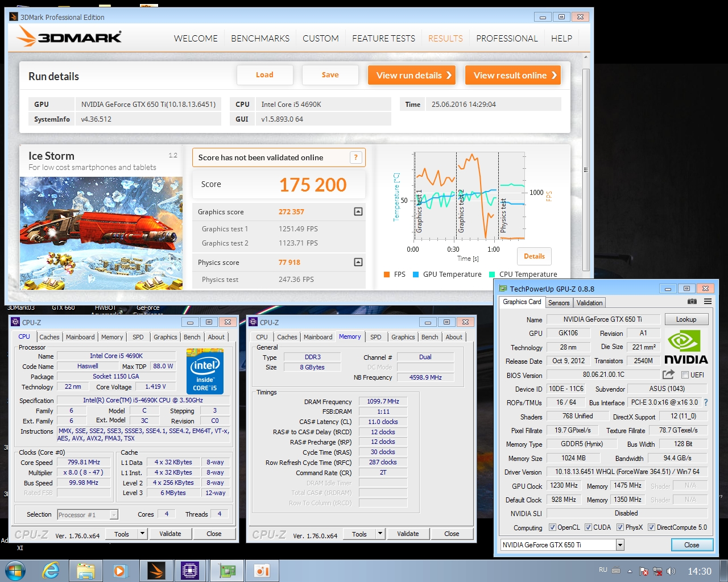Click the network icon in the system tray

[x=657, y=571]
